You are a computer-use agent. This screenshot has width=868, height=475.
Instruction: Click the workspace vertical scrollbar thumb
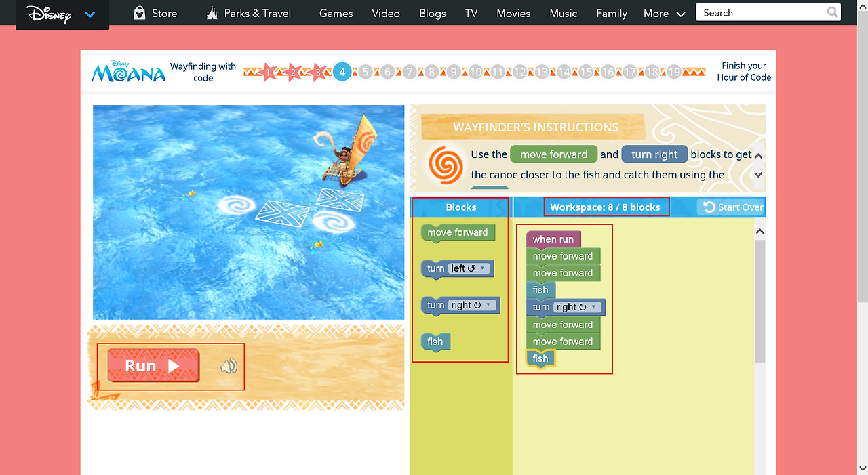(759, 300)
